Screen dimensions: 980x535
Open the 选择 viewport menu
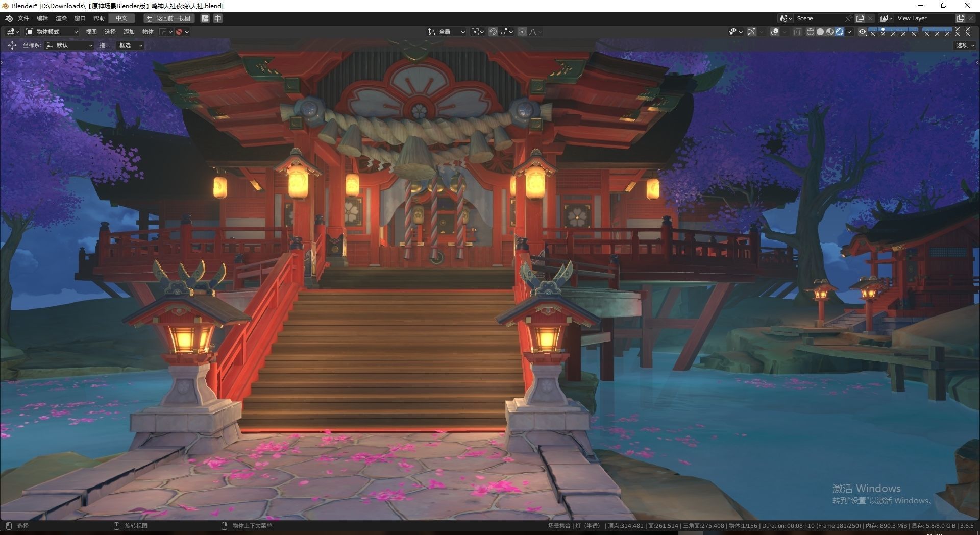[x=110, y=32]
